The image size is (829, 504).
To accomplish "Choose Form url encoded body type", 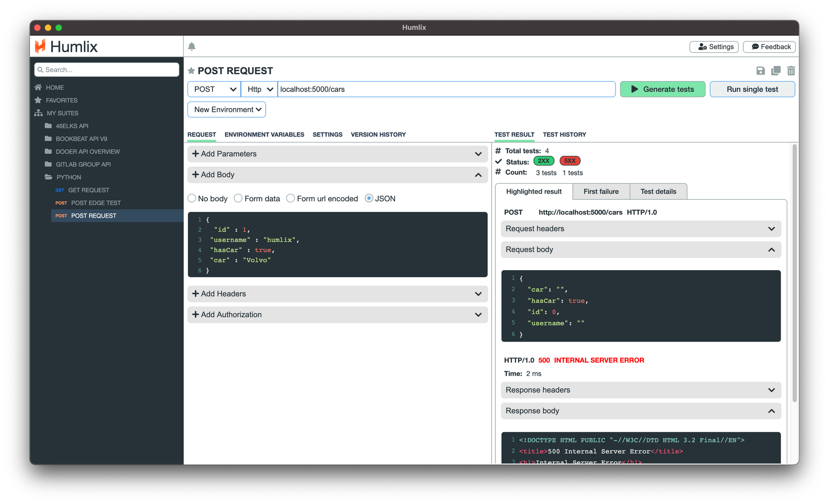I will tap(291, 199).
